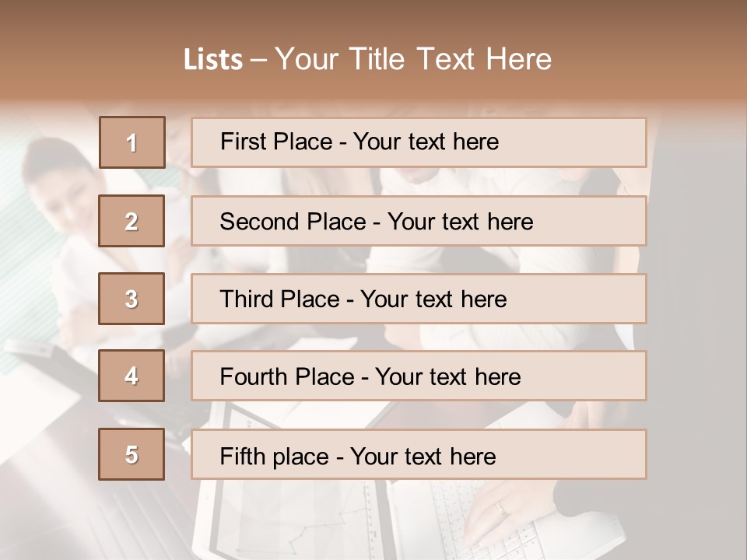Click the bold word Lists in title
Viewport: 747px width, 560px height.
[212, 59]
